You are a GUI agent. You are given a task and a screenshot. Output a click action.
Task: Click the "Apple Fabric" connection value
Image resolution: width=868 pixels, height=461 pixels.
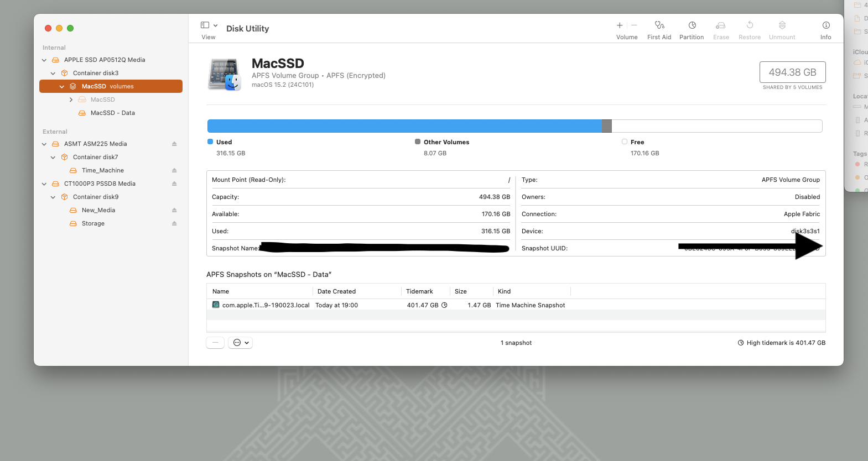pyautogui.click(x=802, y=214)
